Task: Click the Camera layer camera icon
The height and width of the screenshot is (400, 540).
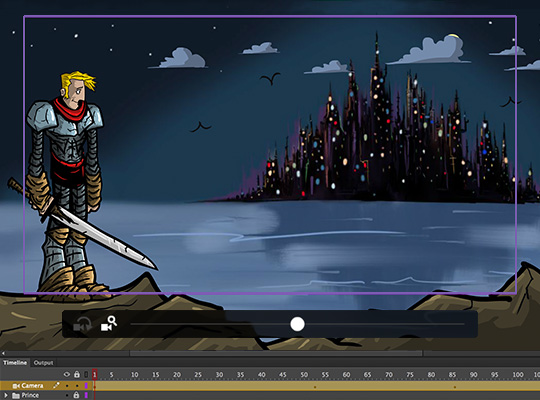Action: [16, 386]
